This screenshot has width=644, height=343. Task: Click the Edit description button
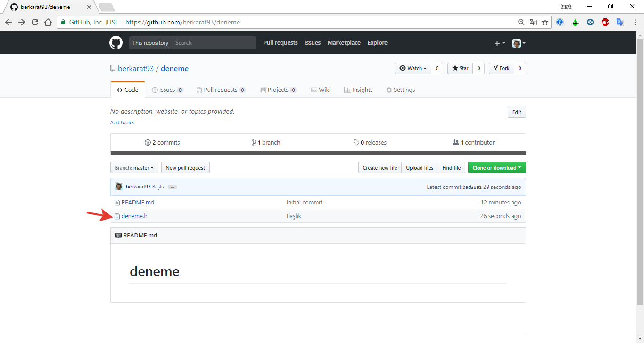click(x=517, y=112)
